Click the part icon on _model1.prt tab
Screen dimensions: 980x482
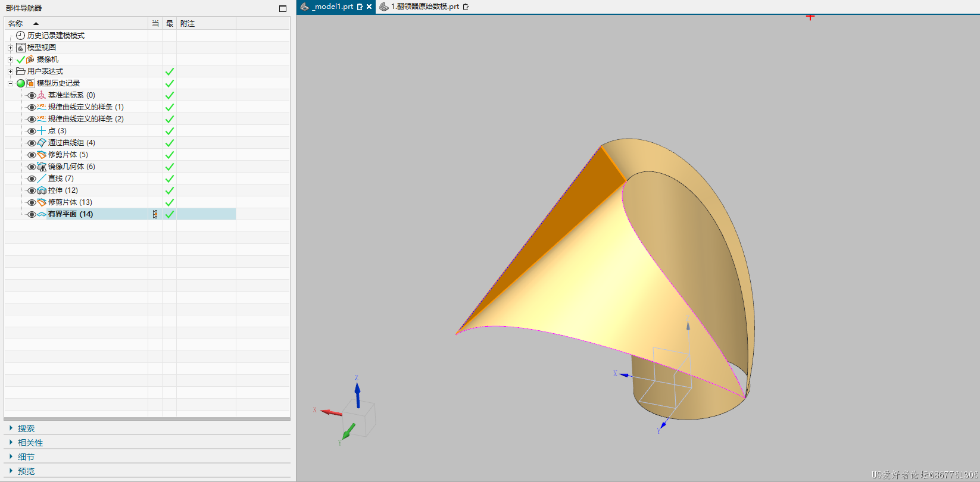305,7
